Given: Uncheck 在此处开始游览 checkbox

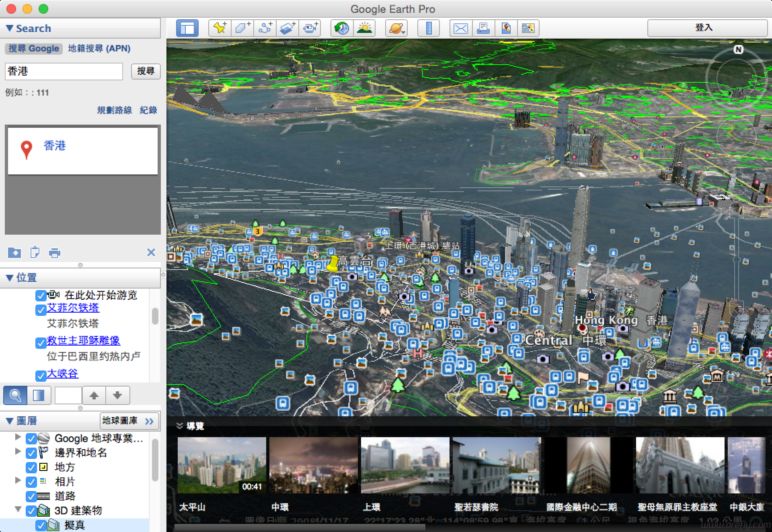Looking at the screenshot, I should (41, 295).
